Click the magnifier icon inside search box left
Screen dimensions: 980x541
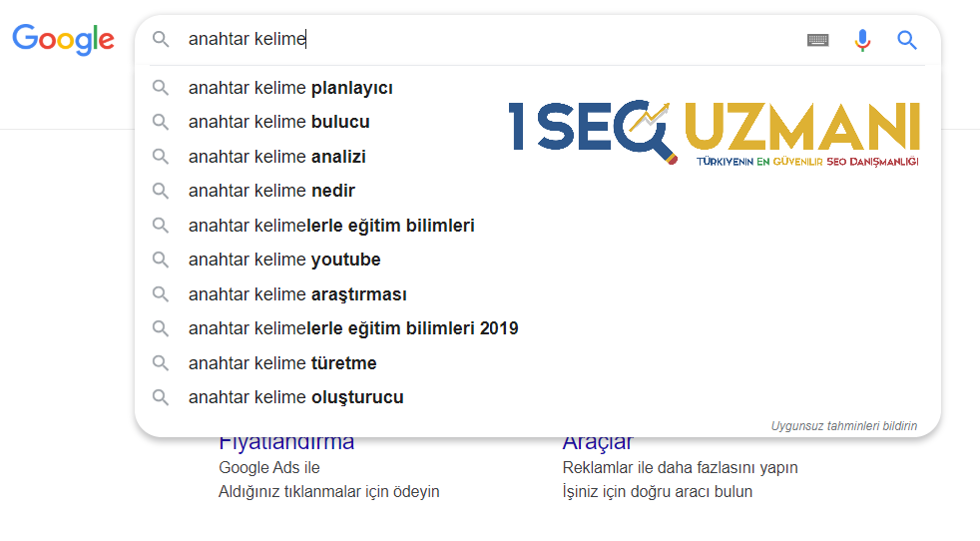pos(161,39)
